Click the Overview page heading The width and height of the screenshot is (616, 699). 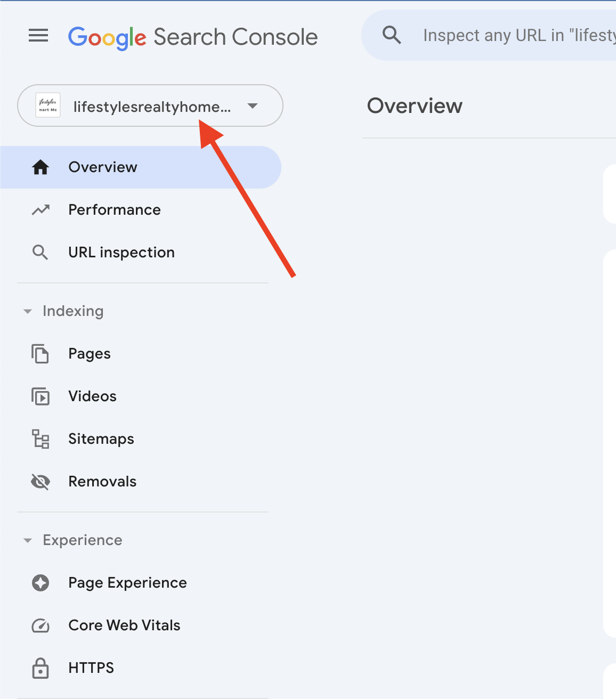(x=415, y=105)
